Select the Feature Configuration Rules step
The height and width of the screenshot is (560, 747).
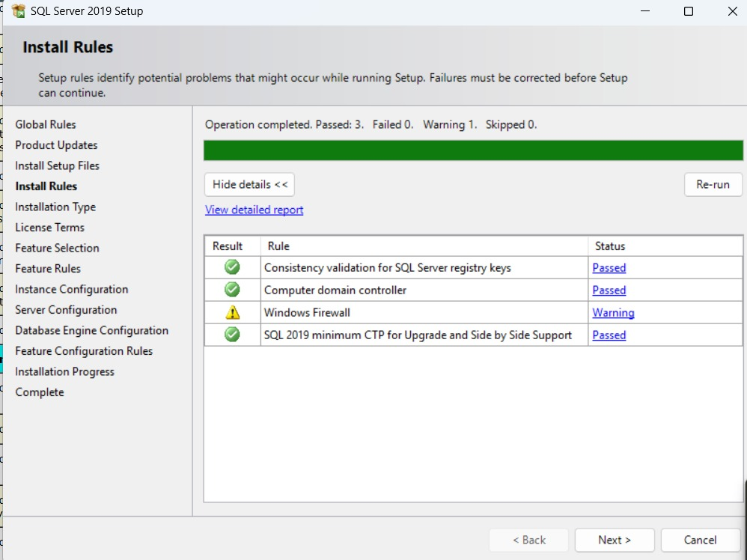pos(84,351)
